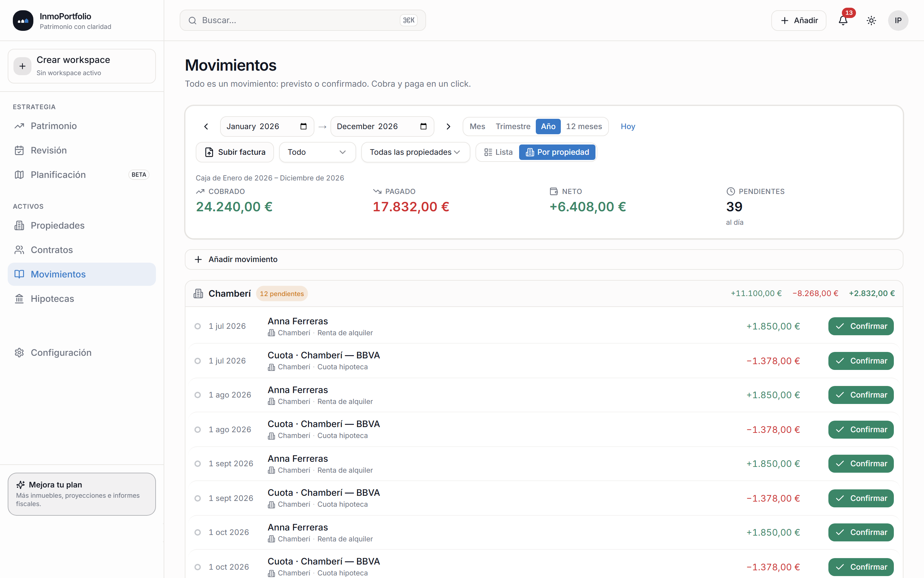Open Movimientos in the sidebar
The height and width of the screenshot is (578, 924).
(82, 274)
